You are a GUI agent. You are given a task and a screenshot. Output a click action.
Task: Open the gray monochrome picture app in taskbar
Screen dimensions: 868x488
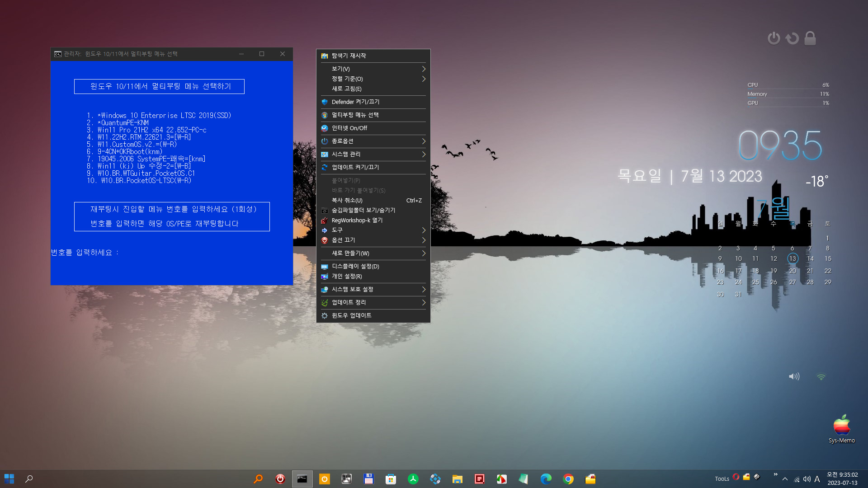(347, 479)
